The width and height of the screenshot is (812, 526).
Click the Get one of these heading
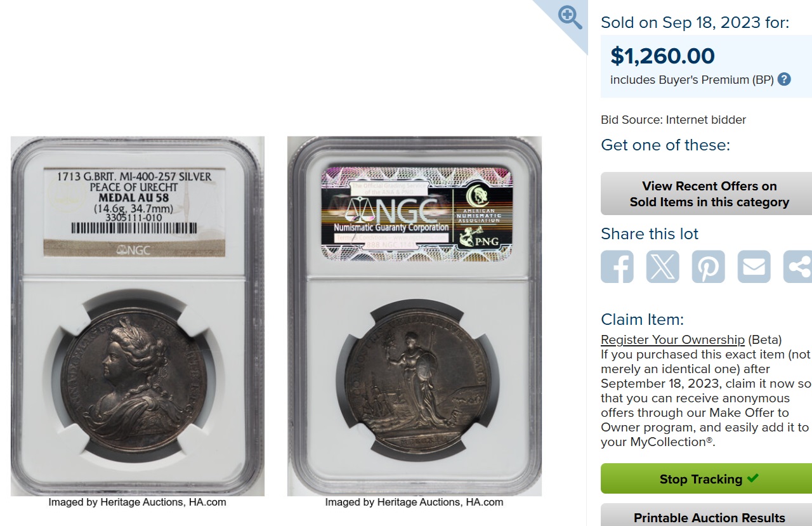(x=665, y=145)
